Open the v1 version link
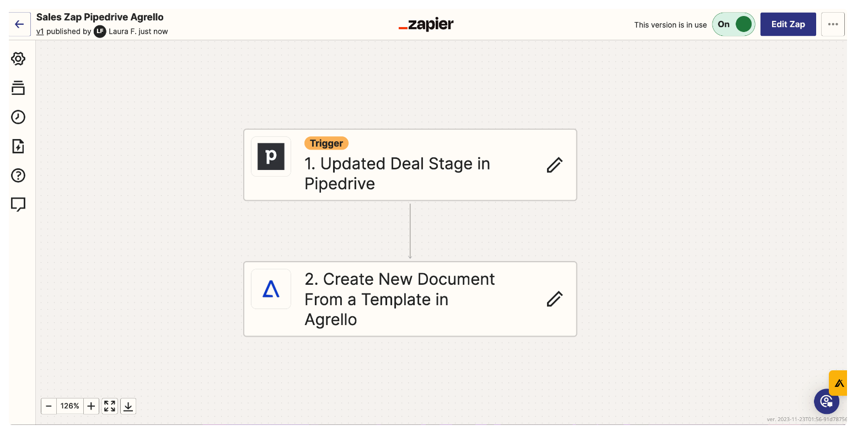The image size is (868, 436). coord(40,31)
